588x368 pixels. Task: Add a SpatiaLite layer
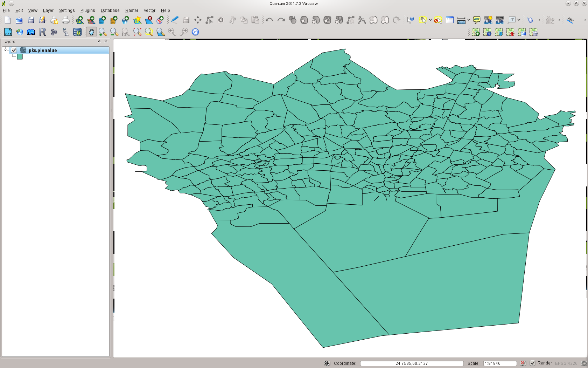pos(114,20)
